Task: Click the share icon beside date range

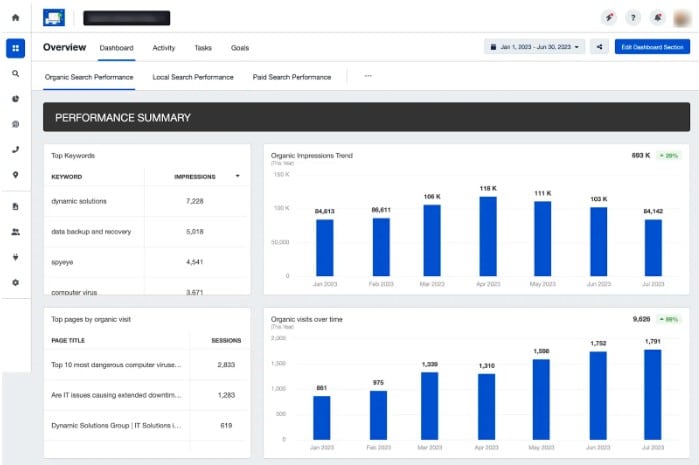Action: tap(599, 47)
